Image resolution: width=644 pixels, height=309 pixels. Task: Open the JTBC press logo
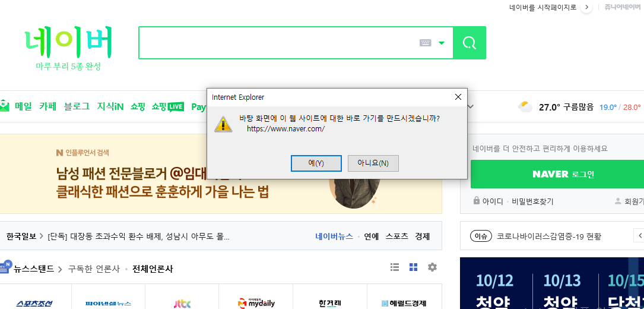[182, 304]
